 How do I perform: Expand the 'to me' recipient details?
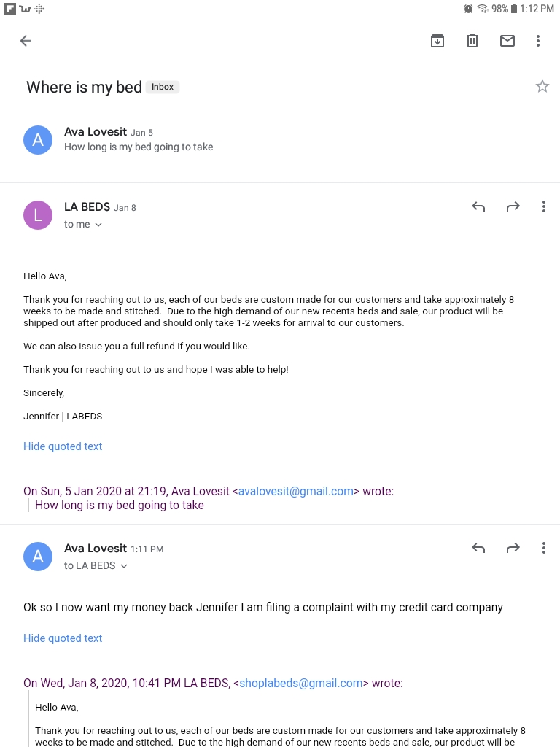(x=83, y=225)
